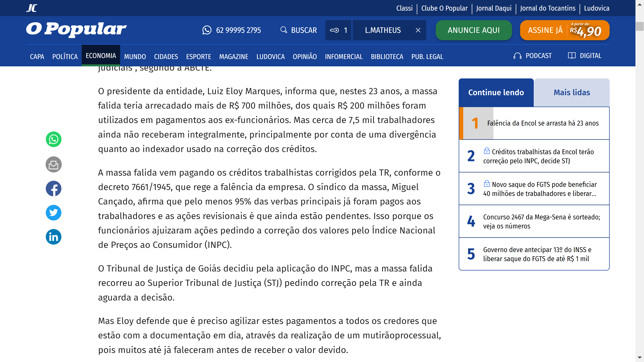
Task: Click the JC logo in top bar
Action: coord(32,8)
